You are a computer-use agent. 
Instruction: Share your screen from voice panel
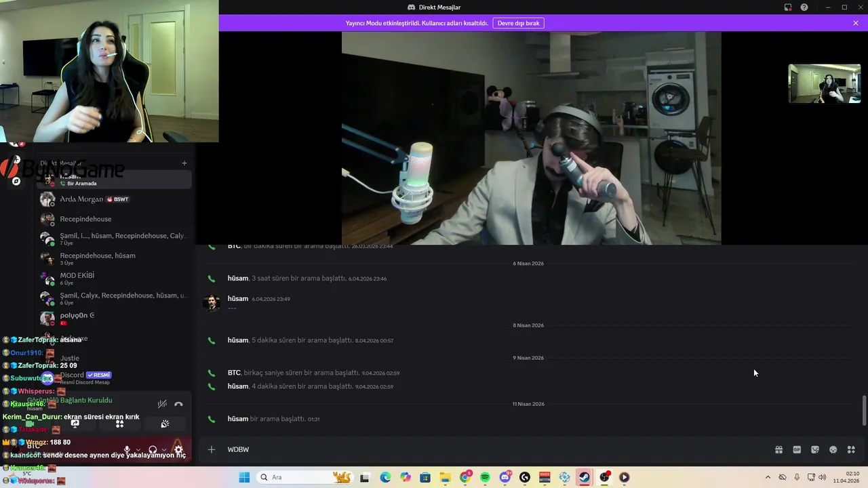coord(75,424)
